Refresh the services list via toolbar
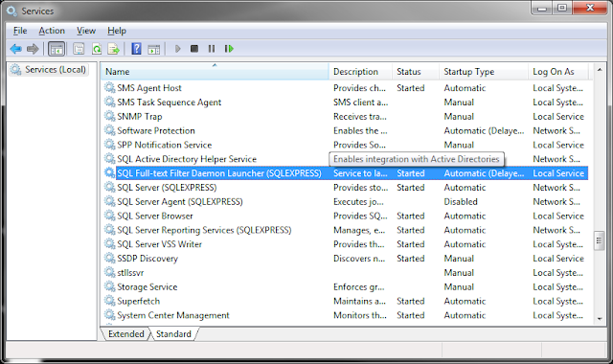613x364 pixels. (x=96, y=49)
